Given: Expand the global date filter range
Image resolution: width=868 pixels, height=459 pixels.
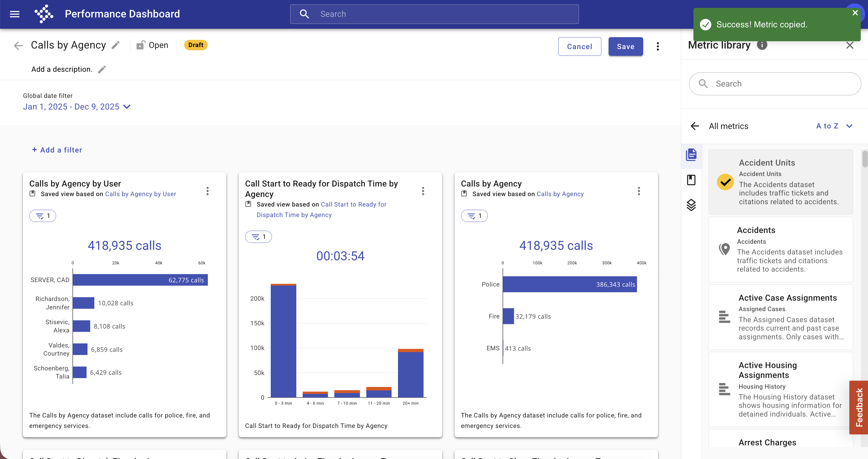Looking at the screenshot, I should [x=77, y=107].
